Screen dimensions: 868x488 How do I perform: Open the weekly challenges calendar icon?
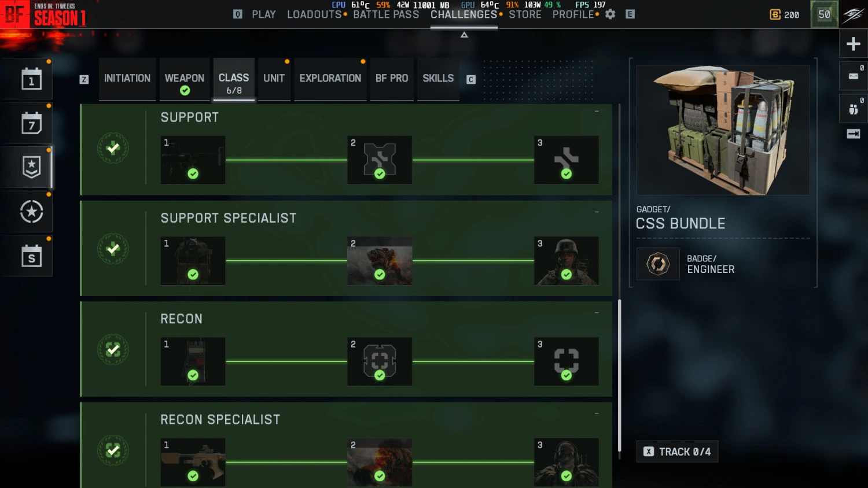pyautogui.click(x=31, y=124)
